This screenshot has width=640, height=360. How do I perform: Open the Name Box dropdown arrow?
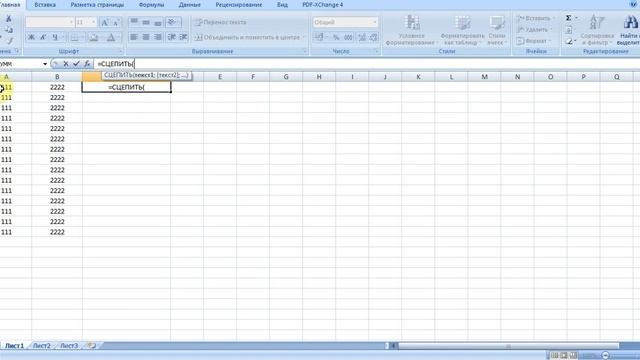45,64
